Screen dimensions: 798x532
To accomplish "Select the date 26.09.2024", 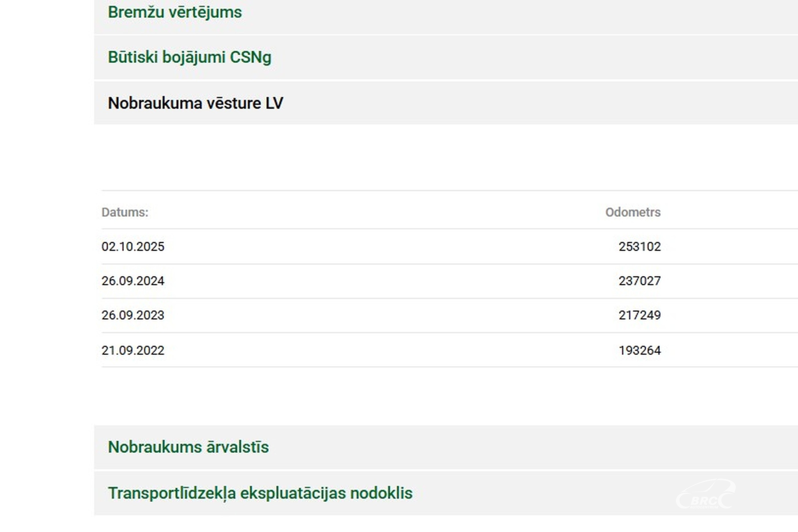I will coord(133,281).
